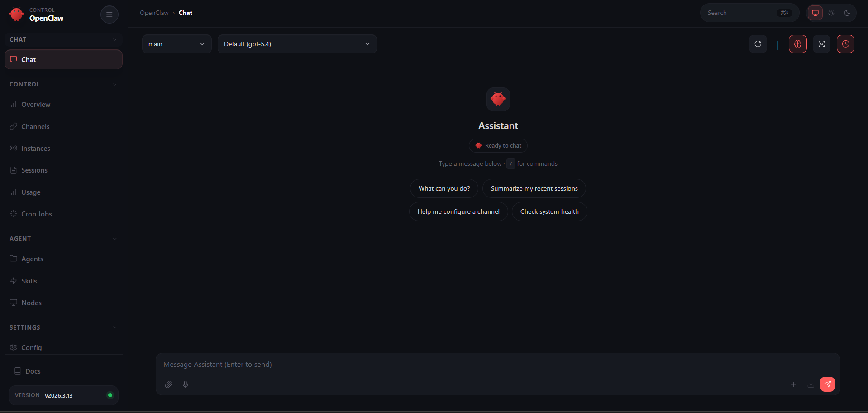Image resolution: width=868 pixels, height=413 pixels.
Task: Navigate to Skills under AGENT
Action: pos(29,281)
